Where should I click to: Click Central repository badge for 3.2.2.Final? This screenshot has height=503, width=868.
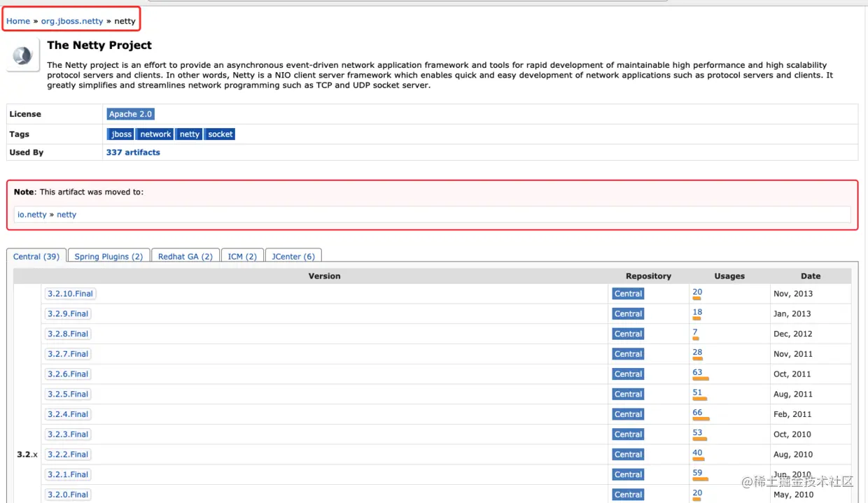(x=628, y=455)
